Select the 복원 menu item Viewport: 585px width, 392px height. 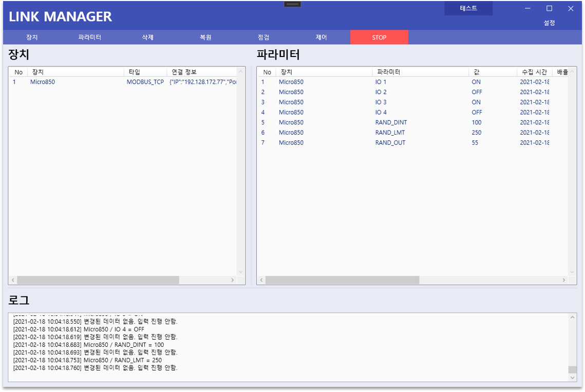205,38
